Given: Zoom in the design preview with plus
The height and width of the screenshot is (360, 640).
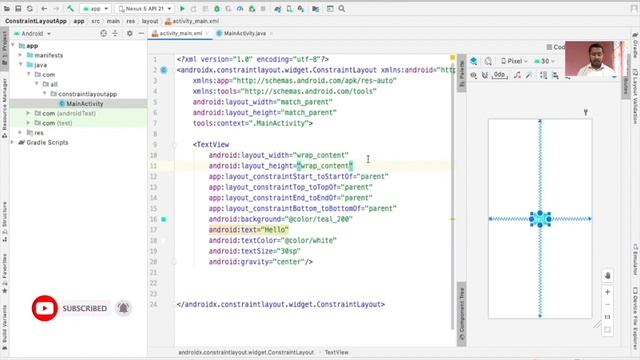Looking at the screenshot, I should point(607,292).
